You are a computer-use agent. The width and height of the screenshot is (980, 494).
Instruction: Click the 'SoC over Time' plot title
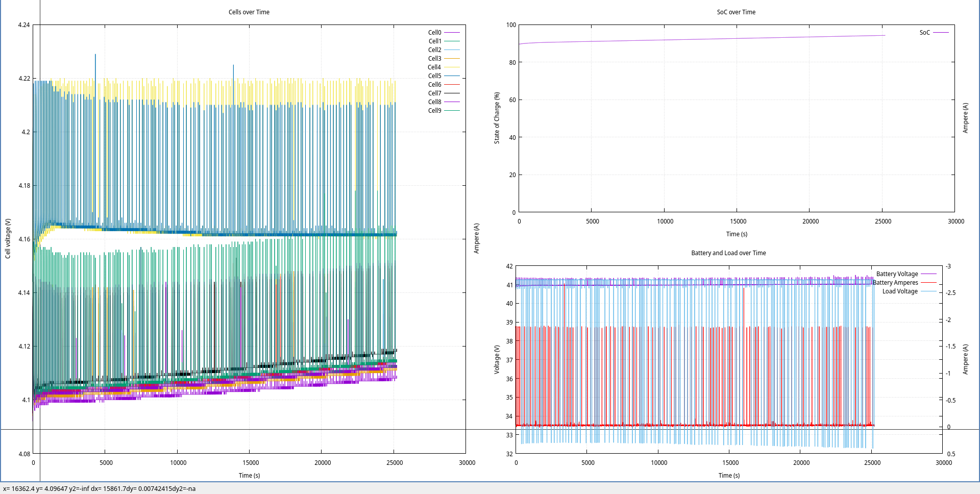[x=736, y=12]
